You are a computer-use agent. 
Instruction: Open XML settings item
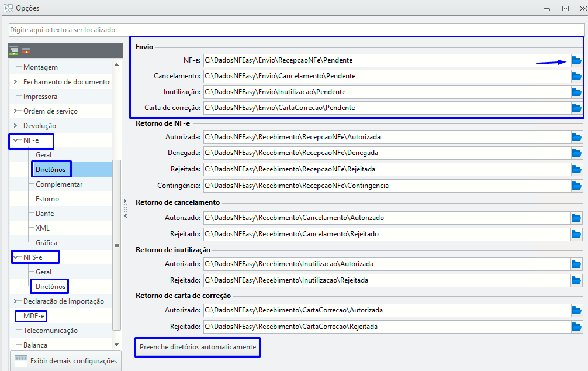point(42,228)
